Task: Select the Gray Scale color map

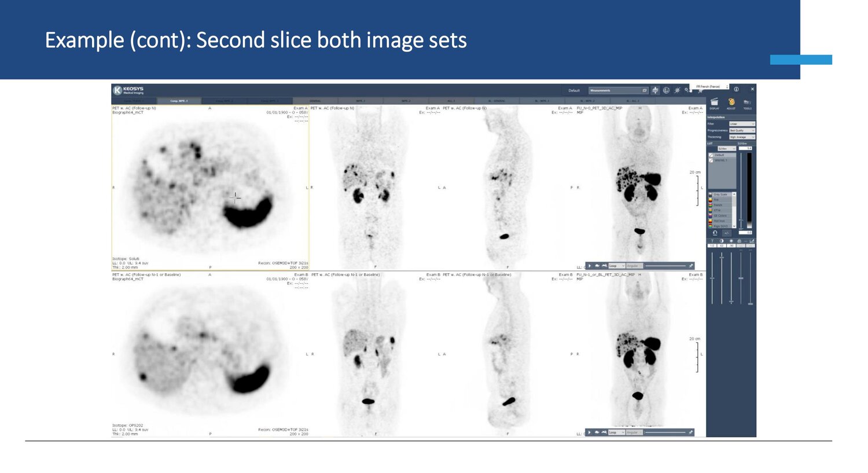Action: tap(720, 195)
